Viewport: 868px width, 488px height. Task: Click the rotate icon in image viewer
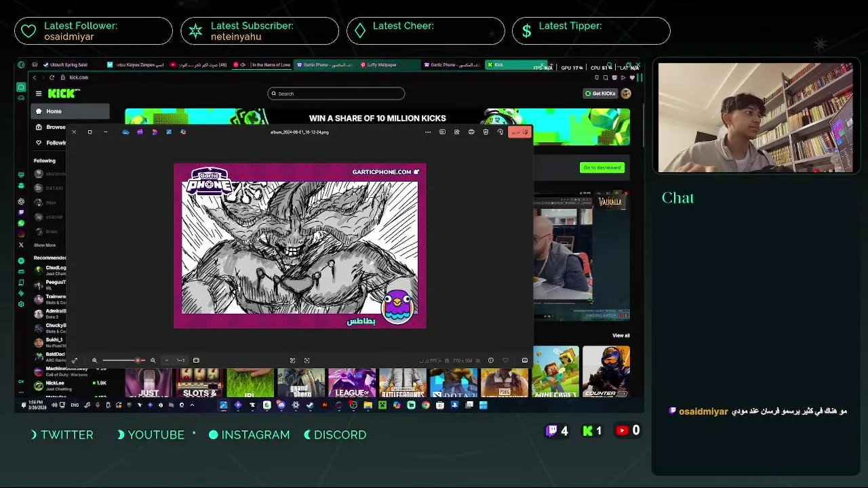coord(500,132)
